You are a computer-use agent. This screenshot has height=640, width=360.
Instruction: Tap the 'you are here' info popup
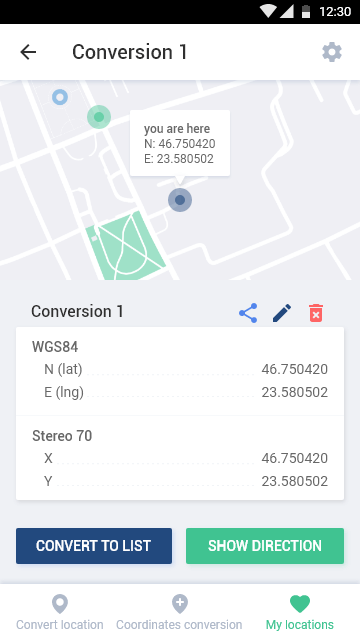click(x=180, y=143)
